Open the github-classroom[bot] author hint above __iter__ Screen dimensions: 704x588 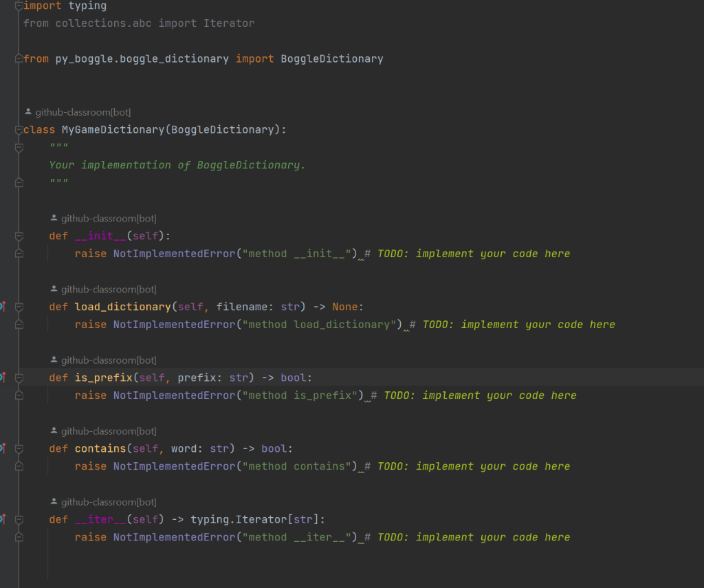[104, 502]
